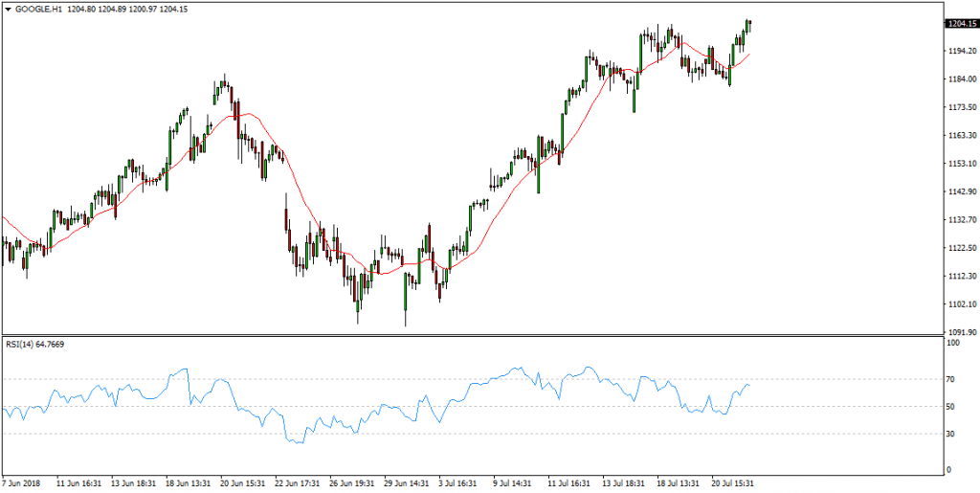Click the GOOGLE,H1 symbol label
The width and height of the screenshot is (980, 493).
(x=35, y=8)
